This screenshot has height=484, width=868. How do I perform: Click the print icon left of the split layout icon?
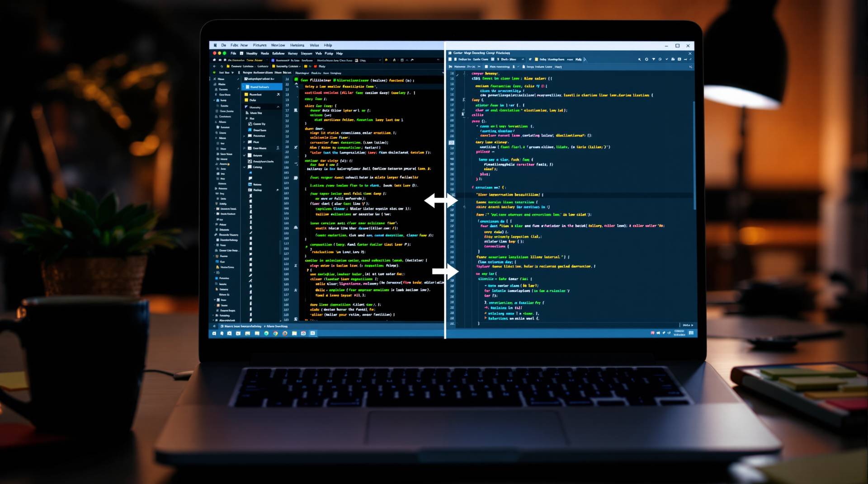673,60
